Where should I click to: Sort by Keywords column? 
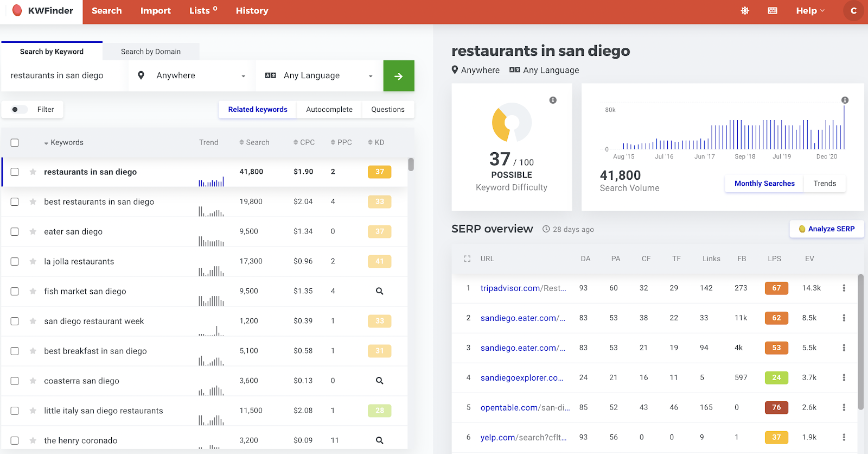coord(63,143)
